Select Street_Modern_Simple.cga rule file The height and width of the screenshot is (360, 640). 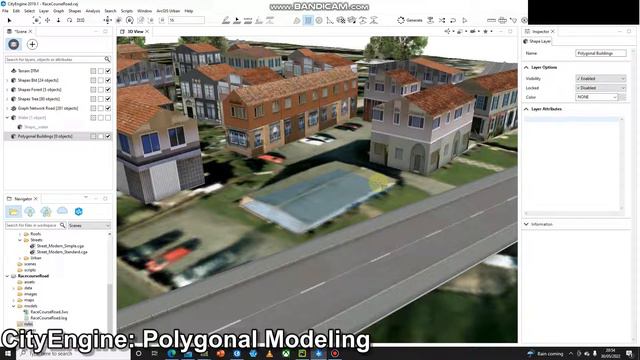(60, 246)
